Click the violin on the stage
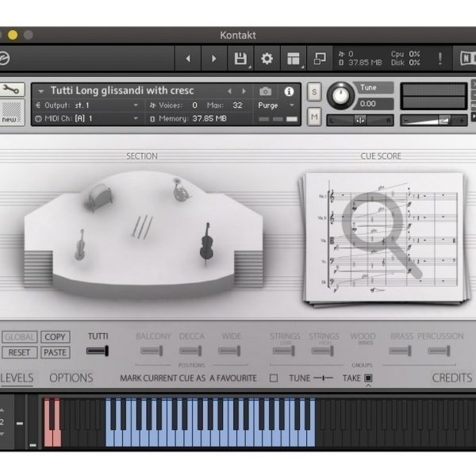 pyautogui.click(x=80, y=245)
